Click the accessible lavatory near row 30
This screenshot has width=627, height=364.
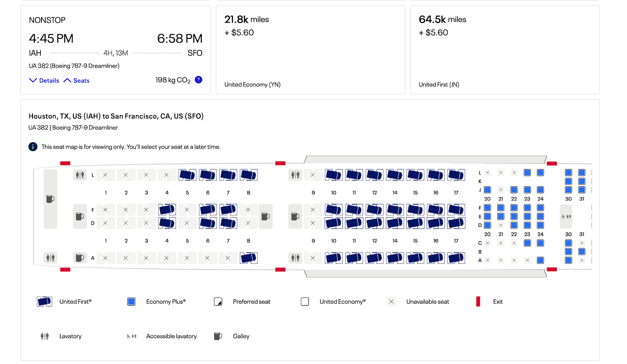566,216
